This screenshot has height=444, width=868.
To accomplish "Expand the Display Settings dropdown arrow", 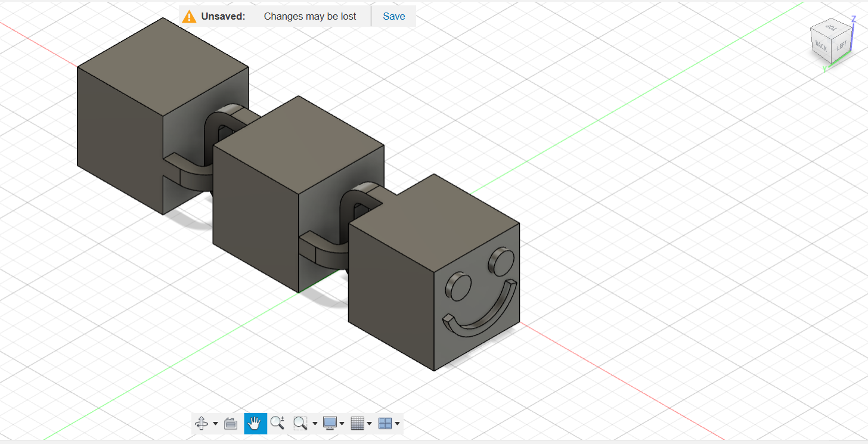I will pyautogui.click(x=342, y=424).
